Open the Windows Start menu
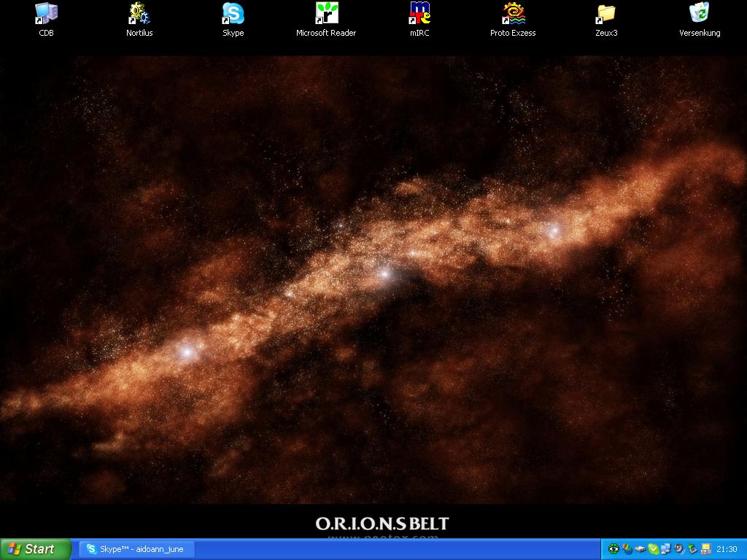Viewport: 747px width, 560px height. 35,549
